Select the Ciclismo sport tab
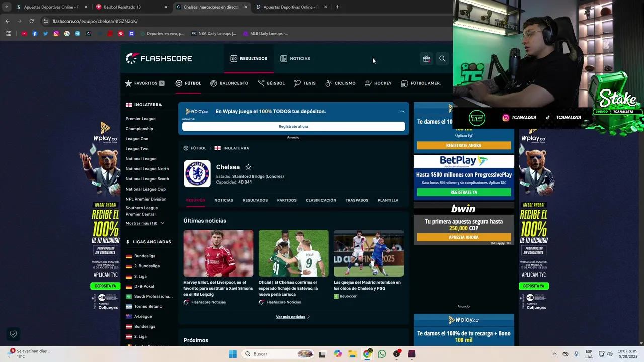The image size is (644, 362). (340, 83)
